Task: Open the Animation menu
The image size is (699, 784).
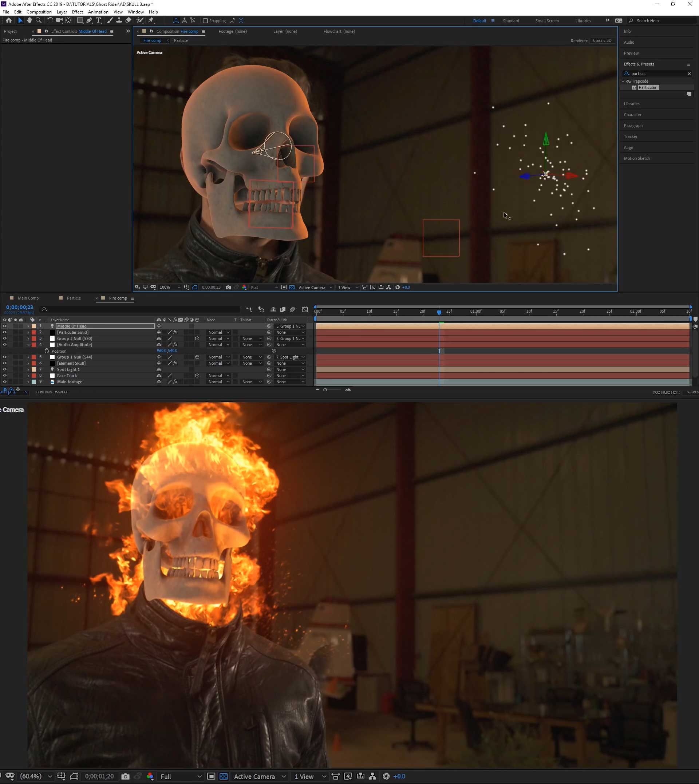Action: (x=98, y=12)
